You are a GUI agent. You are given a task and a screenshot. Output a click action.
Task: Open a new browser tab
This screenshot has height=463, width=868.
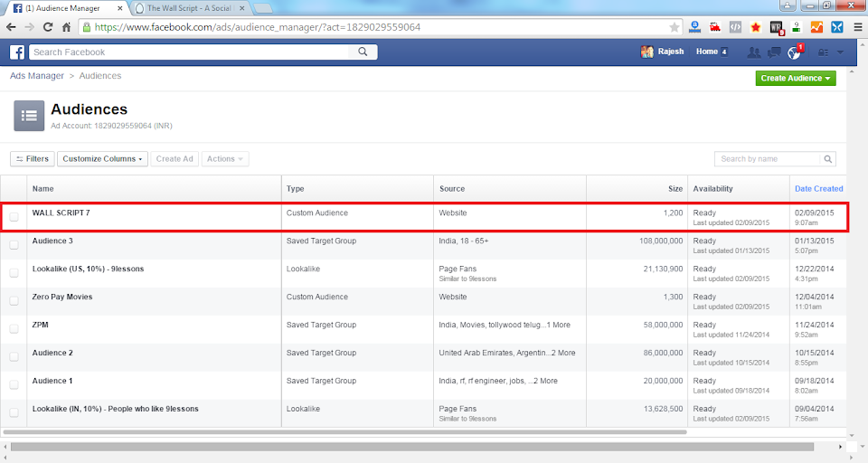(262, 8)
